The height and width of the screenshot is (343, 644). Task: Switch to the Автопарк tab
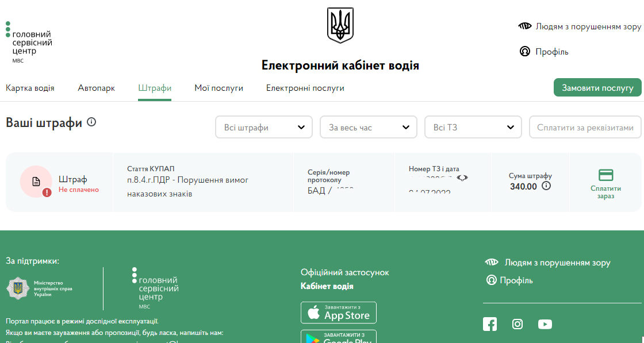[x=96, y=88]
